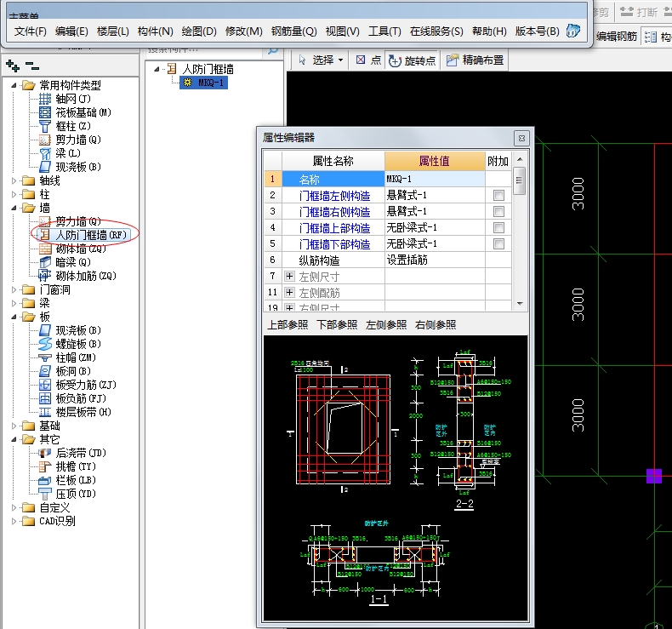Click 纵筋构造 value 设置插筋
Viewport: 672px width, 629px height.
[435, 260]
